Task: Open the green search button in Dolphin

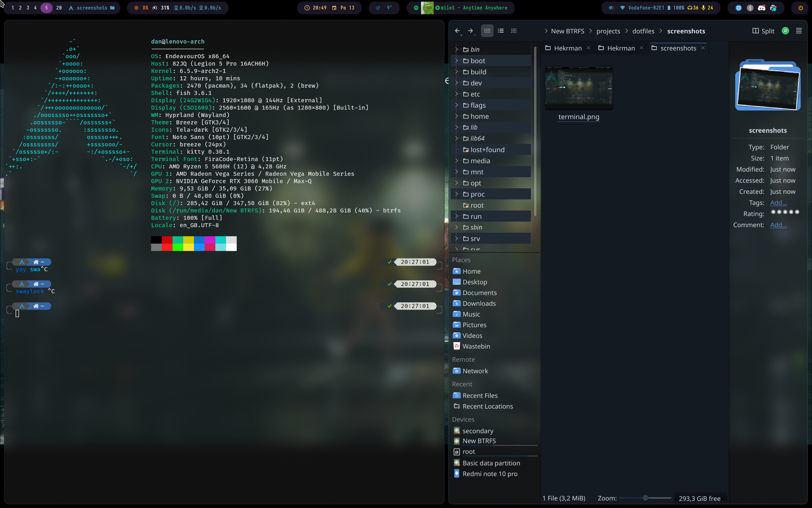Action: coord(785,31)
